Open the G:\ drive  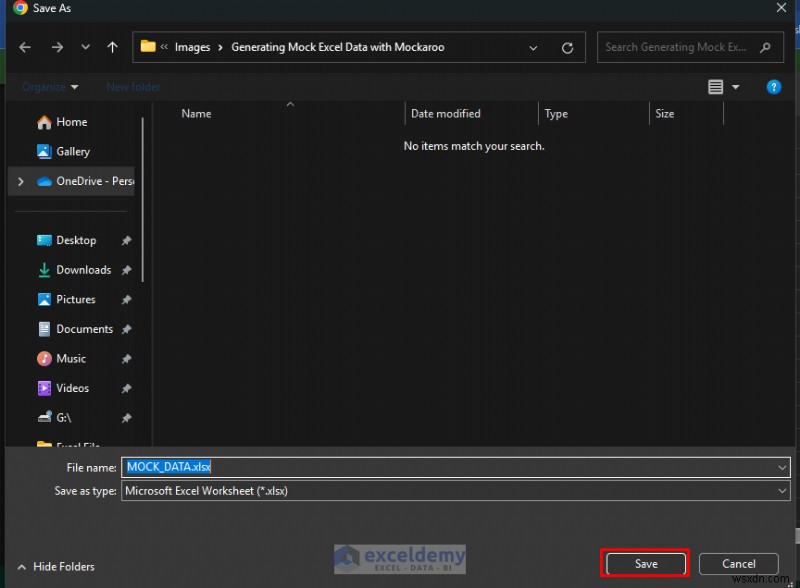(63, 418)
